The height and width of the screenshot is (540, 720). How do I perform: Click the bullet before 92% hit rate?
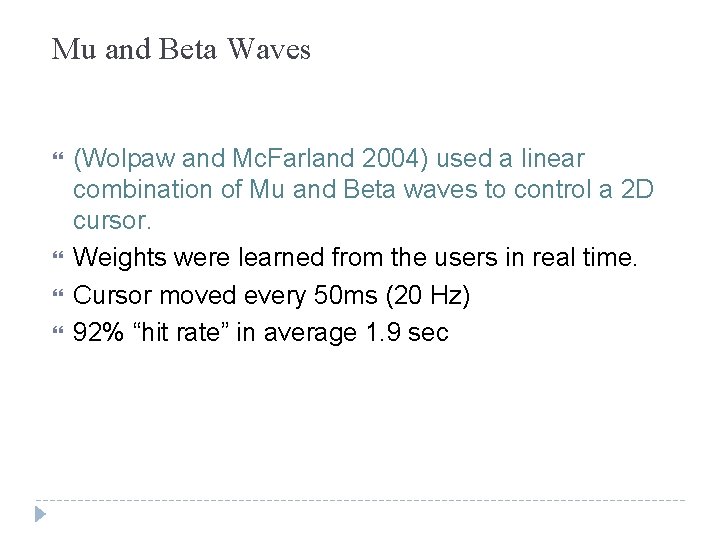pos(57,330)
